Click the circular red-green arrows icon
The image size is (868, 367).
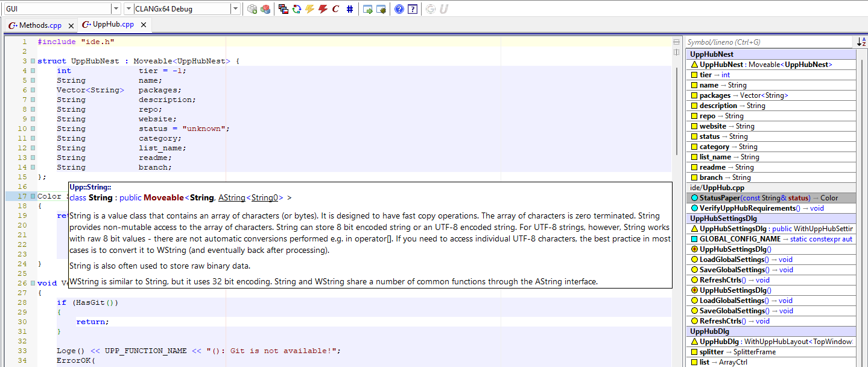click(296, 9)
